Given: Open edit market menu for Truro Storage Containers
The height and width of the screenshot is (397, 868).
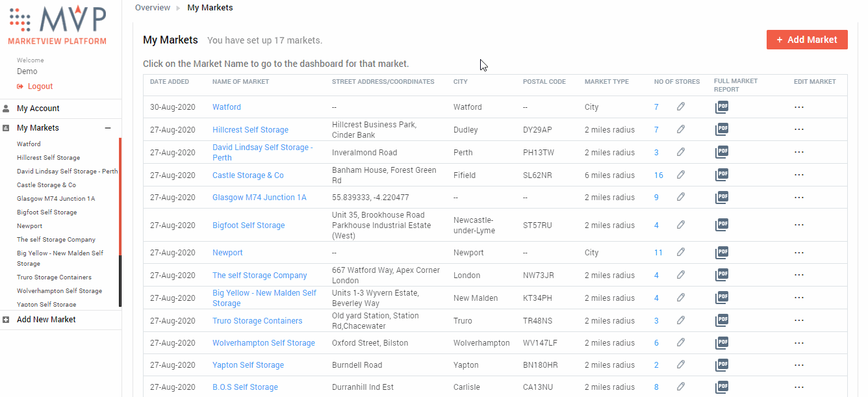Looking at the screenshot, I should (x=799, y=321).
